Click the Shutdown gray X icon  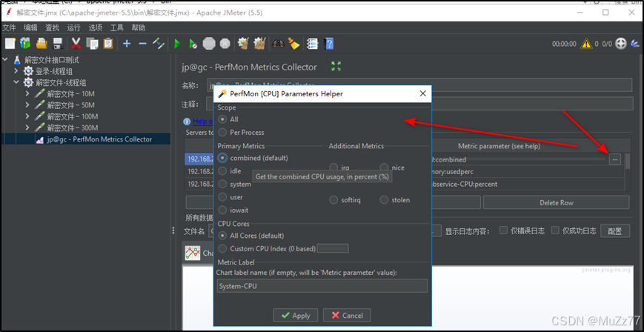(225, 44)
